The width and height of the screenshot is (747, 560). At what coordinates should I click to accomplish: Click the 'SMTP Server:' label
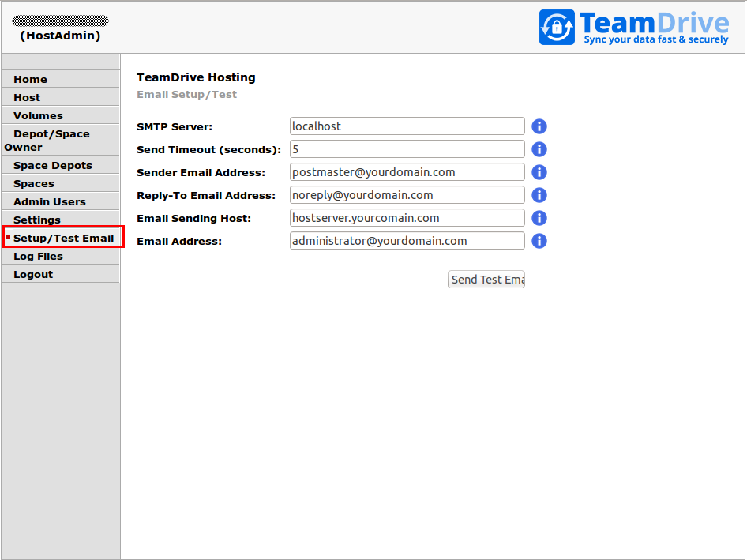pos(175,127)
